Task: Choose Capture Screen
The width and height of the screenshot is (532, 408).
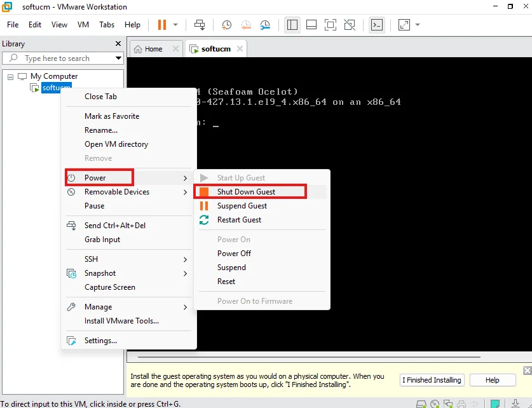Action: click(110, 287)
